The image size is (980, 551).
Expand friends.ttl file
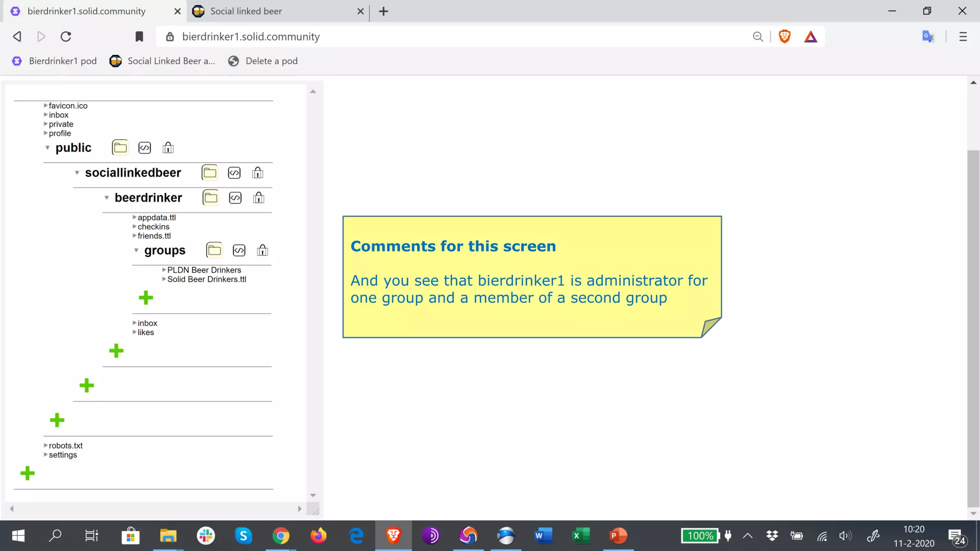pos(135,236)
